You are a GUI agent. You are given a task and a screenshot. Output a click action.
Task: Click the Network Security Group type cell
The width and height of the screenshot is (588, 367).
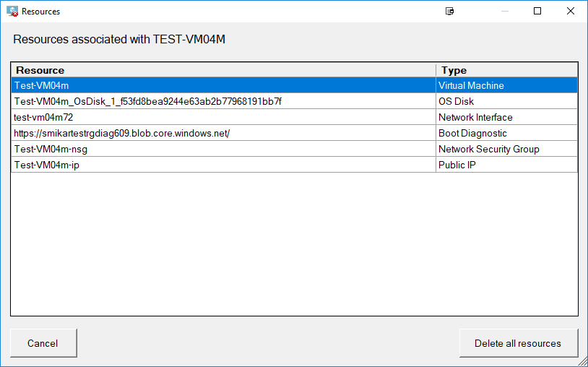tap(507, 149)
